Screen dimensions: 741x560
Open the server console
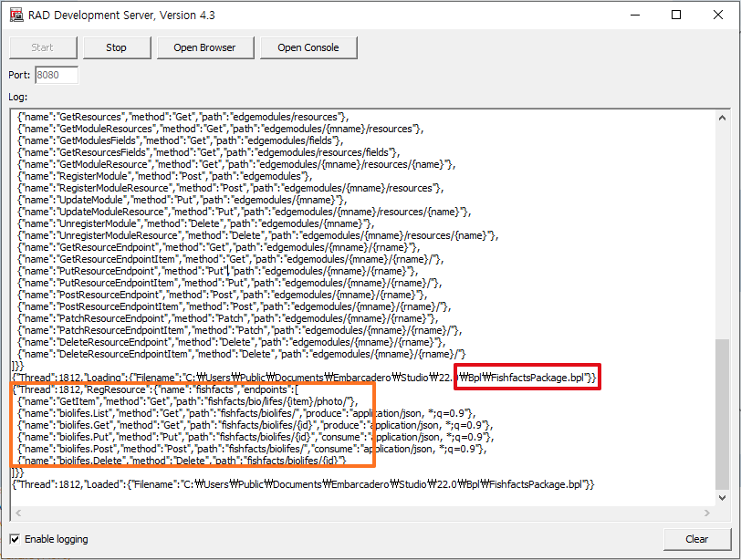click(x=308, y=47)
